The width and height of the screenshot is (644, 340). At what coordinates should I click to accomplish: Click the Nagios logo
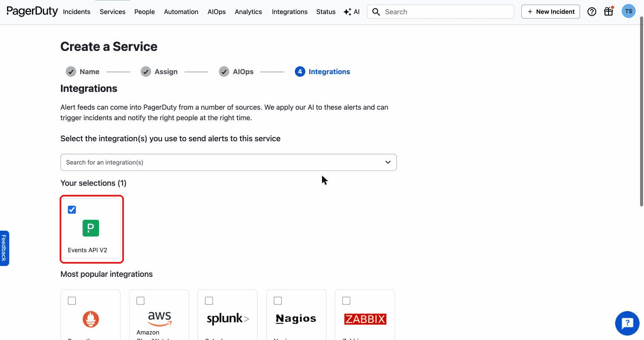click(296, 319)
